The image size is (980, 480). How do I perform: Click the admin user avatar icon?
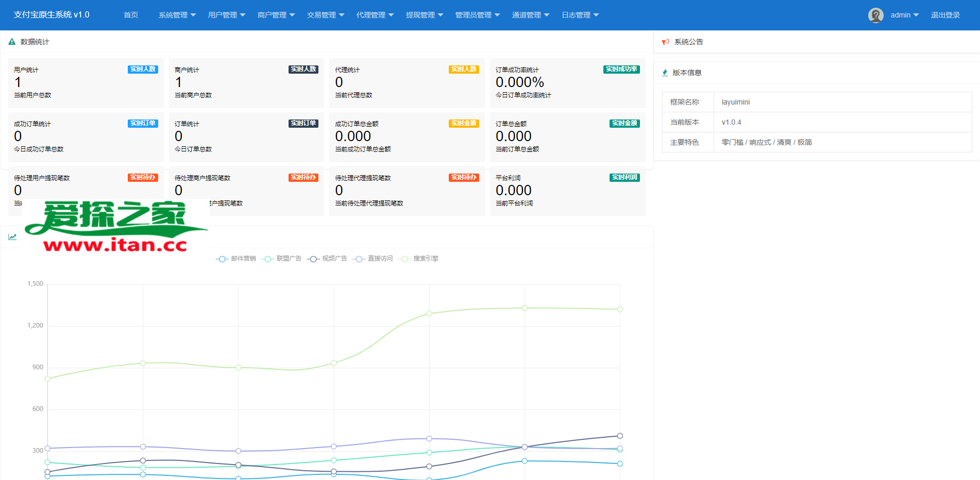[875, 15]
